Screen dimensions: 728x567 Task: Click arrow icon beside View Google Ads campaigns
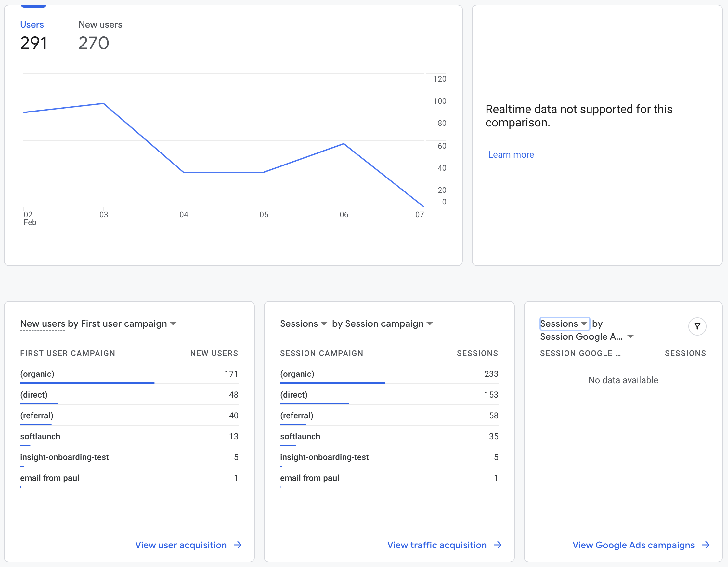pos(706,545)
